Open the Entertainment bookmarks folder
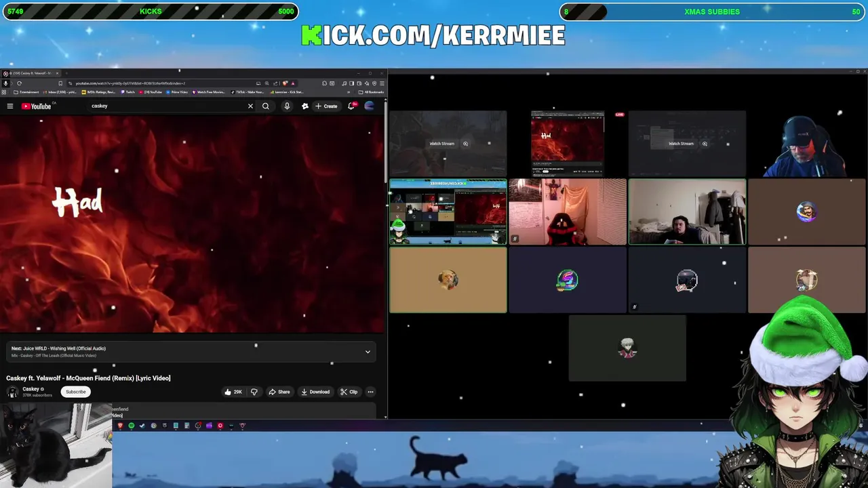 [x=26, y=92]
